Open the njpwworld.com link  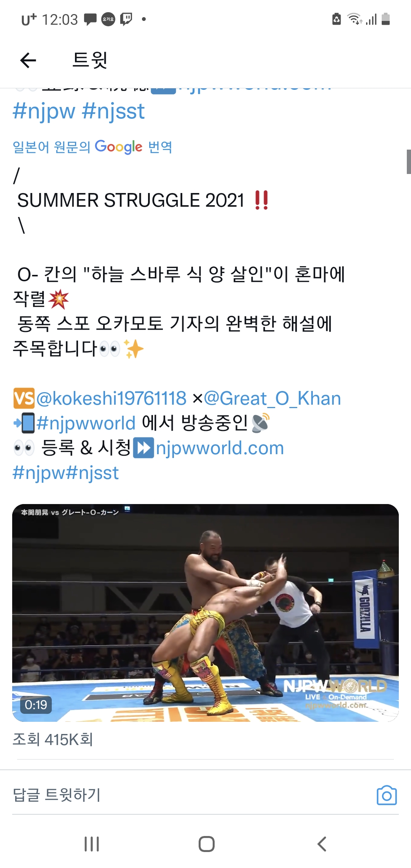pos(220,448)
